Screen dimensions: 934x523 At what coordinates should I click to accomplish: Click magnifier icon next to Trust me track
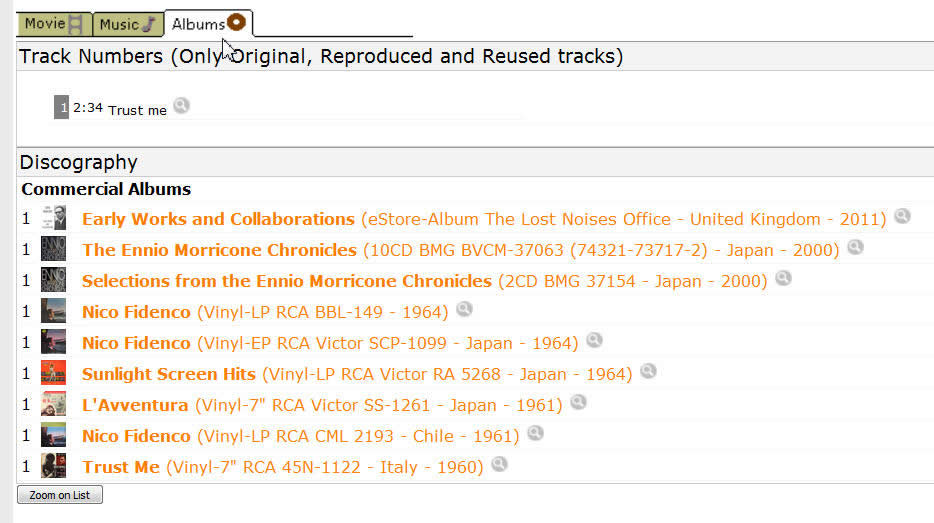(181, 106)
